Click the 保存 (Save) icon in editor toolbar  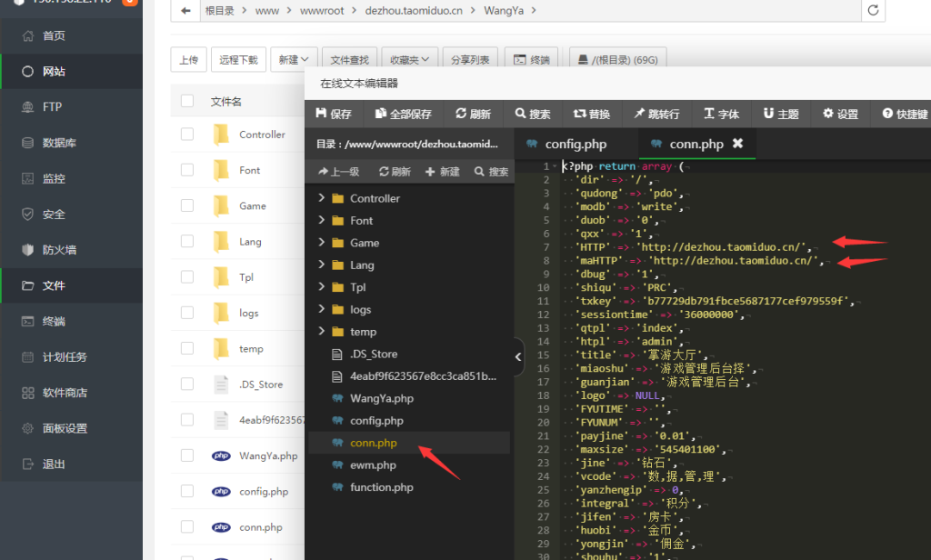333,113
